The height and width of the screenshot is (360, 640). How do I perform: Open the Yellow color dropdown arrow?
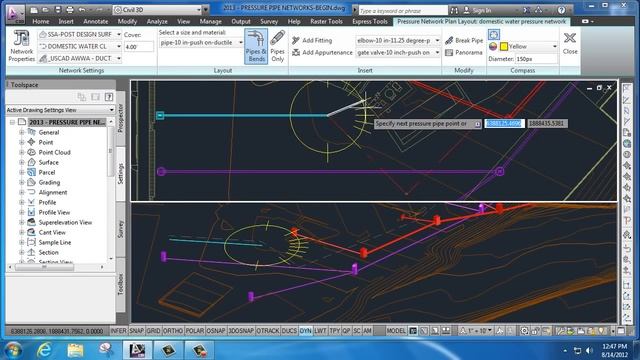[x=554, y=47]
